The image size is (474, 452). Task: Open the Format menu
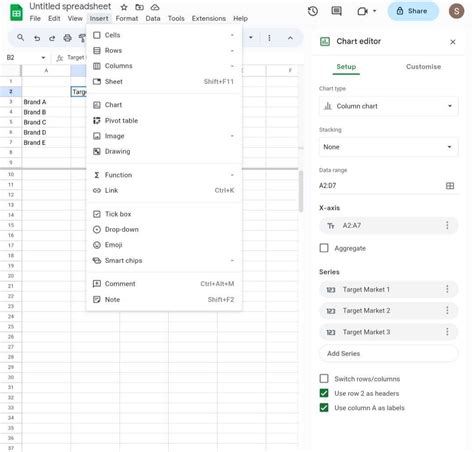click(x=127, y=19)
